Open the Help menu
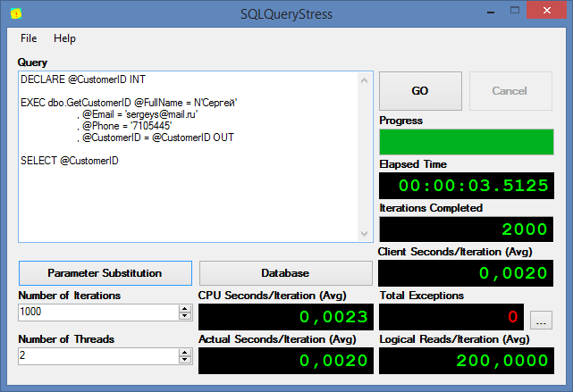The width and height of the screenshot is (573, 392). click(64, 38)
